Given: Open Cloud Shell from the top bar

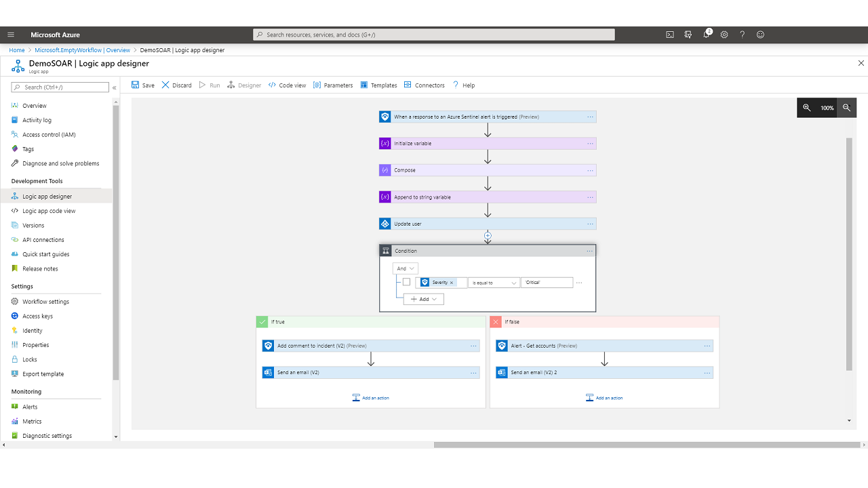Looking at the screenshot, I should click(670, 35).
